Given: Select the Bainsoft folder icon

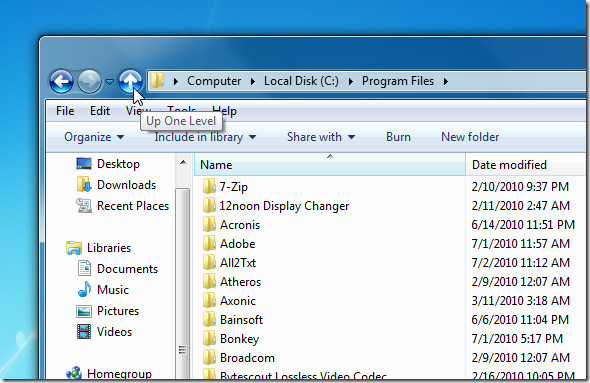Looking at the screenshot, I should point(209,319).
